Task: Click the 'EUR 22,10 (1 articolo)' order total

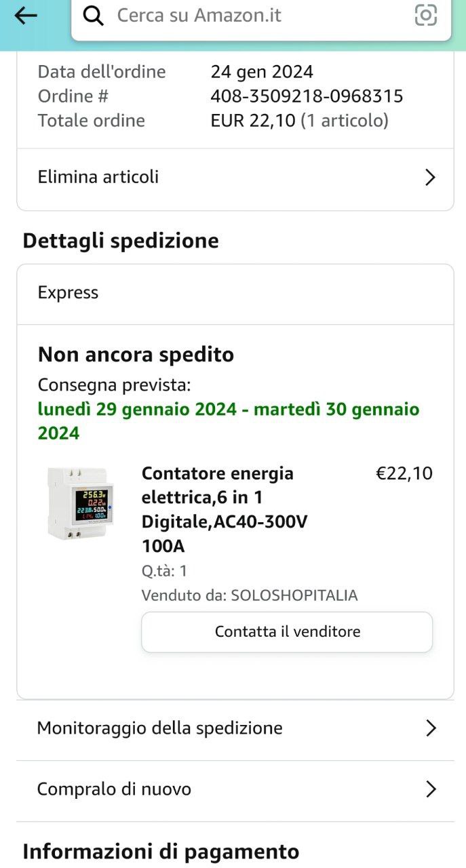Action: (x=299, y=121)
